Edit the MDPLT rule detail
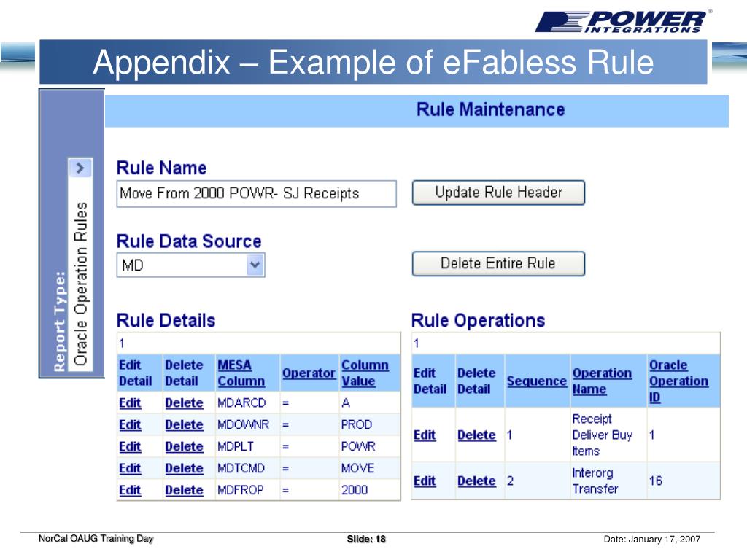The height and width of the screenshot is (560, 747). pos(130,447)
